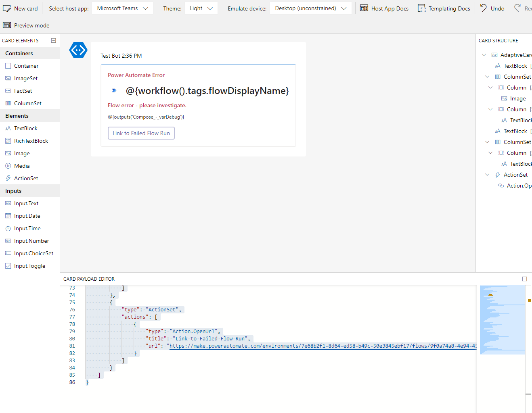Click the Test Bot 2:36 PM header

[121, 56]
